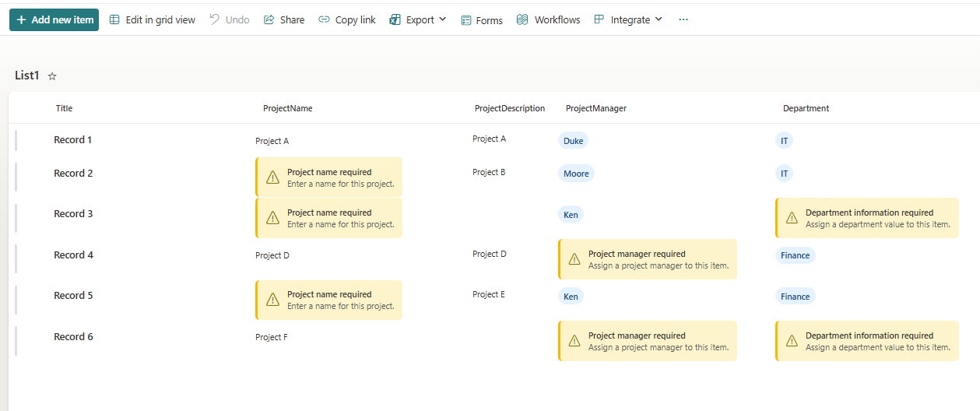Click the Add new item button
The width and height of the screenshot is (980, 411).
(x=54, y=19)
